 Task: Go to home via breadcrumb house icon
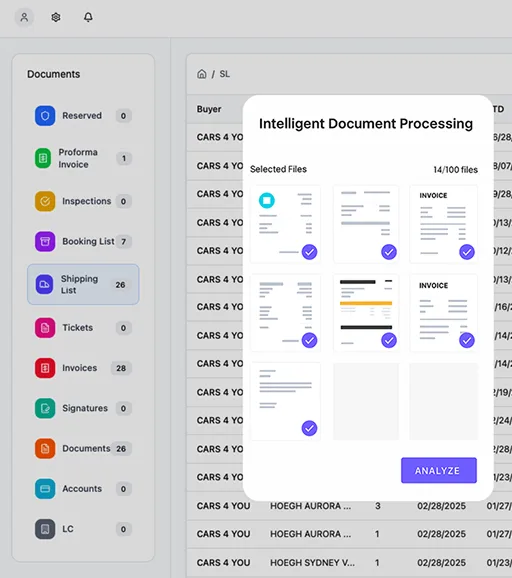(x=202, y=74)
